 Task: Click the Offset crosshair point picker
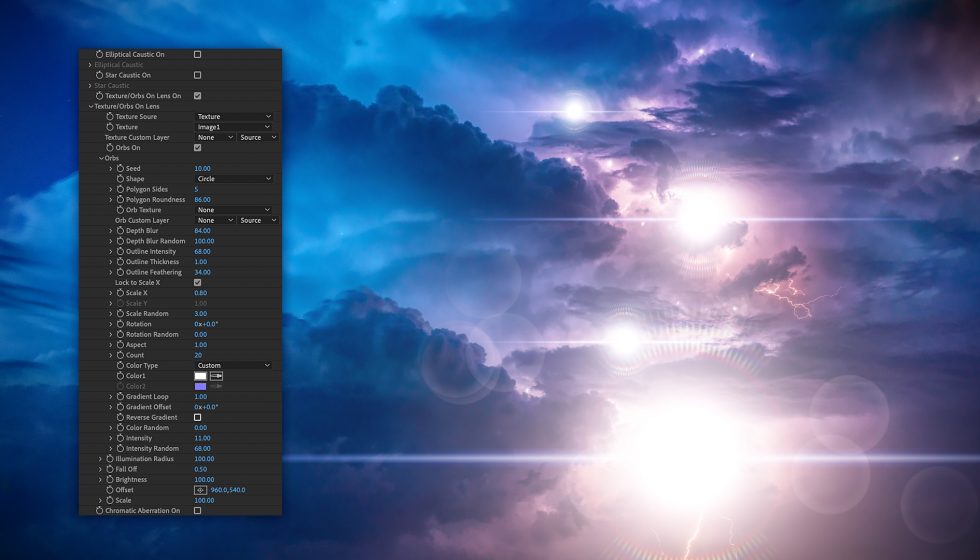(x=201, y=490)
